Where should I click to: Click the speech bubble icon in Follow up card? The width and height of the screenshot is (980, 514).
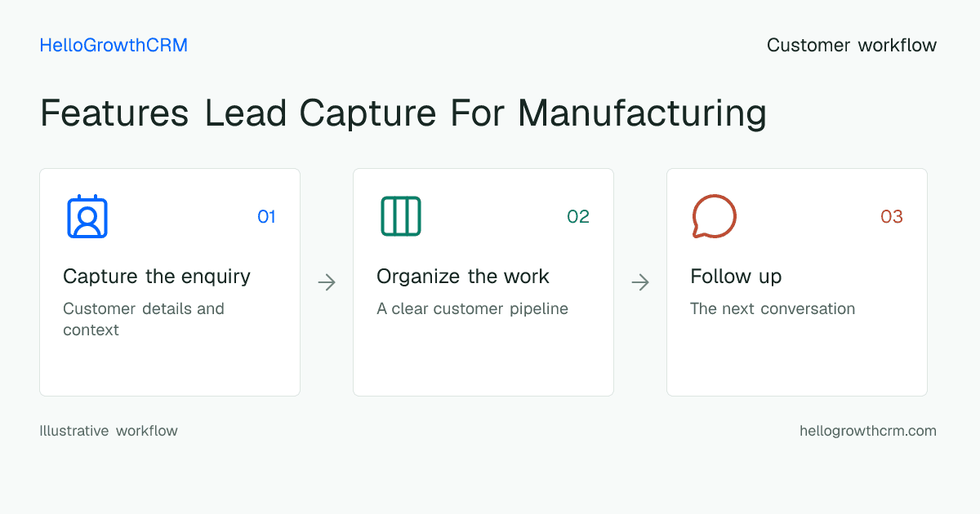[x=715, y=216]
